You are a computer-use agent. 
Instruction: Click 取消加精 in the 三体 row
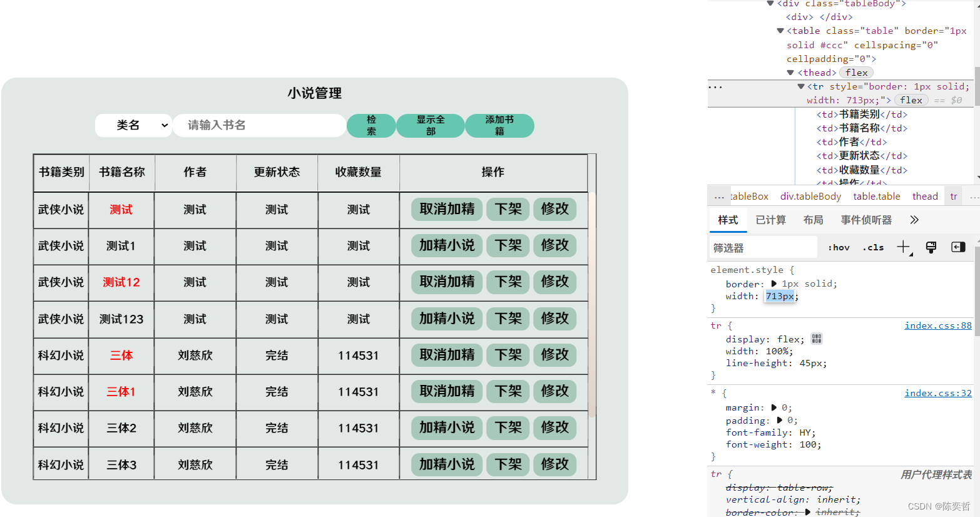tap(447, 355)
